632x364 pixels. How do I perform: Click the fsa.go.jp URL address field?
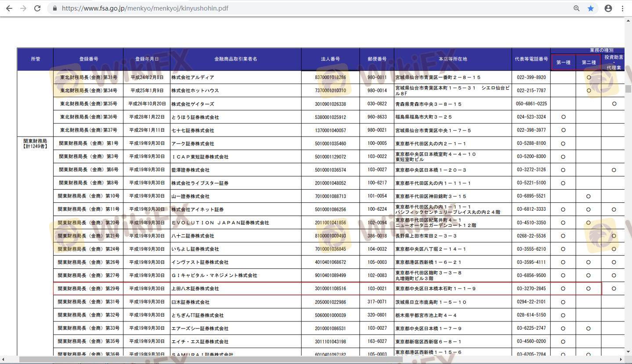point(145,8)
